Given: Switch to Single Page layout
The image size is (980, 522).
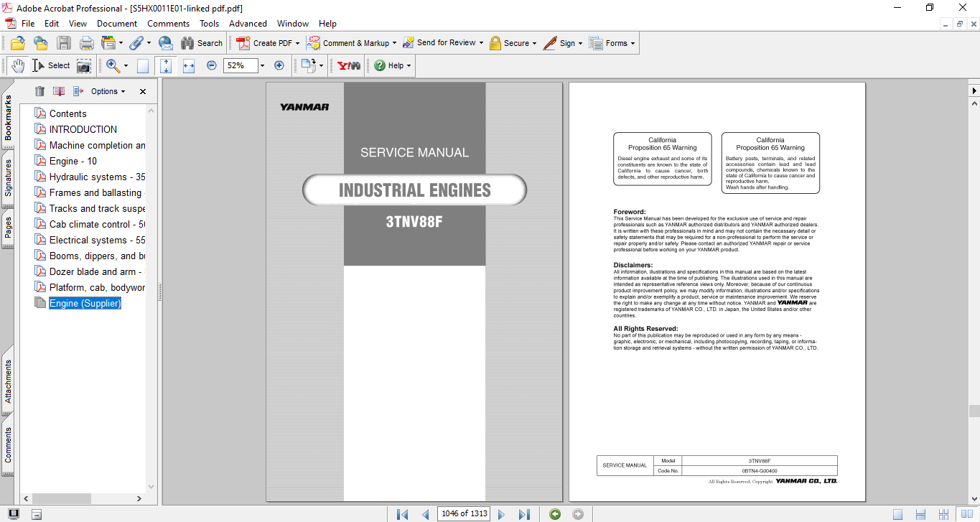Looking at the screenshot, I should click(x=897, y=513).
